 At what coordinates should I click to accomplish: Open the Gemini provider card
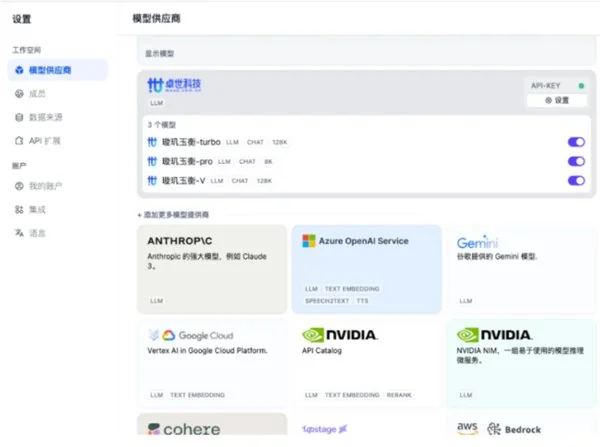click(521, 269)
